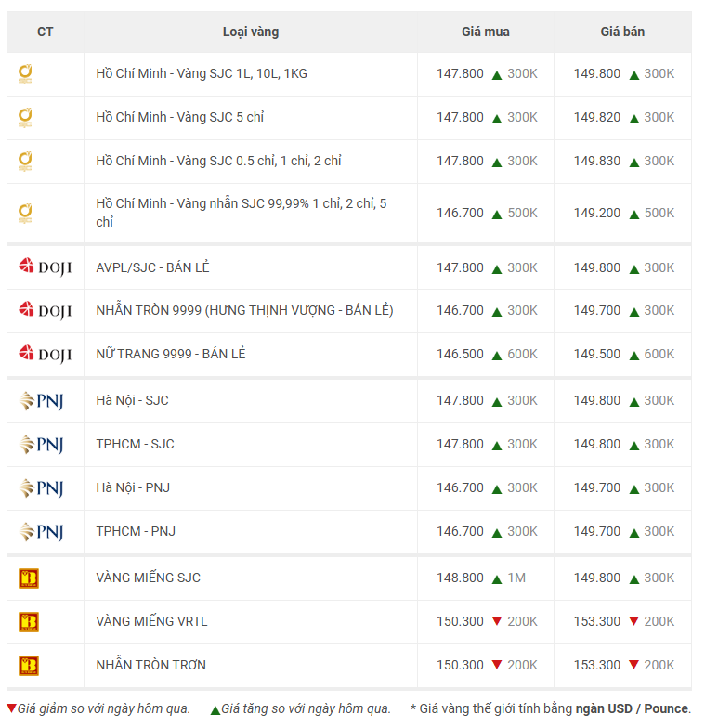The width and height of the screenshot is (705, 728).
Task: Click the SJC logo in the Vàng nhẫn SJC 99,99% row
Action: (x=26, y=214)
